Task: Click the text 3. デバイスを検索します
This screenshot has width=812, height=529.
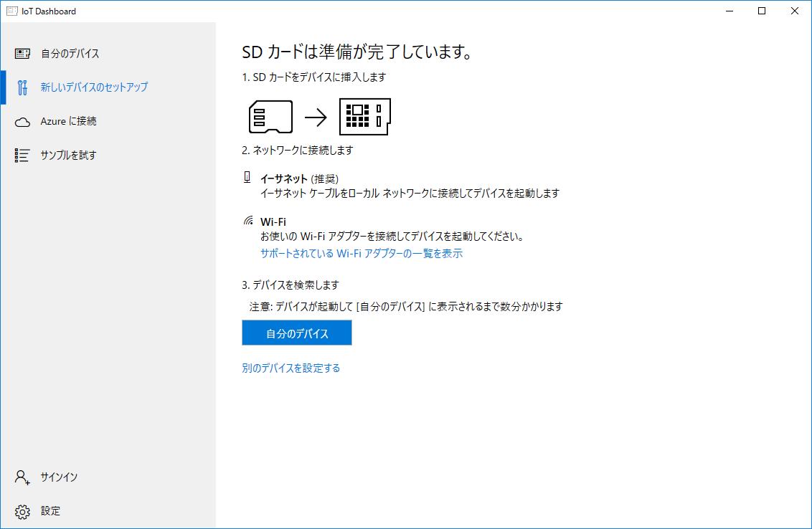Action: (x=290, y=285)
